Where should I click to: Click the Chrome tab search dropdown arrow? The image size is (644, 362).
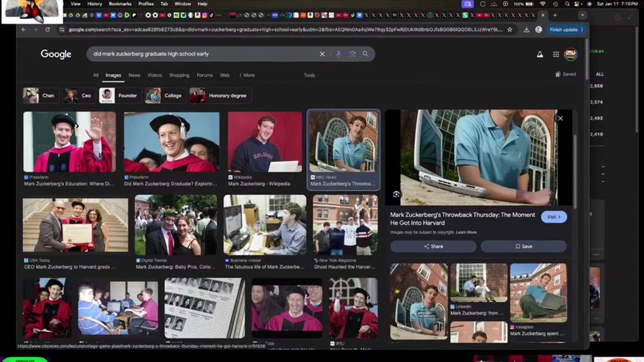click(582, 15)
